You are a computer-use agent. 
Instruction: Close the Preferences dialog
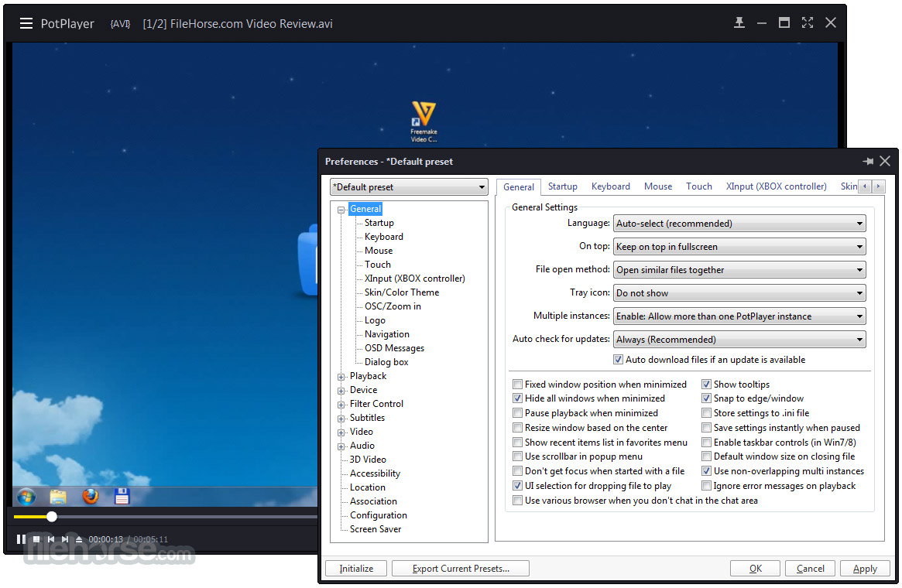click(x=885, y=162)
